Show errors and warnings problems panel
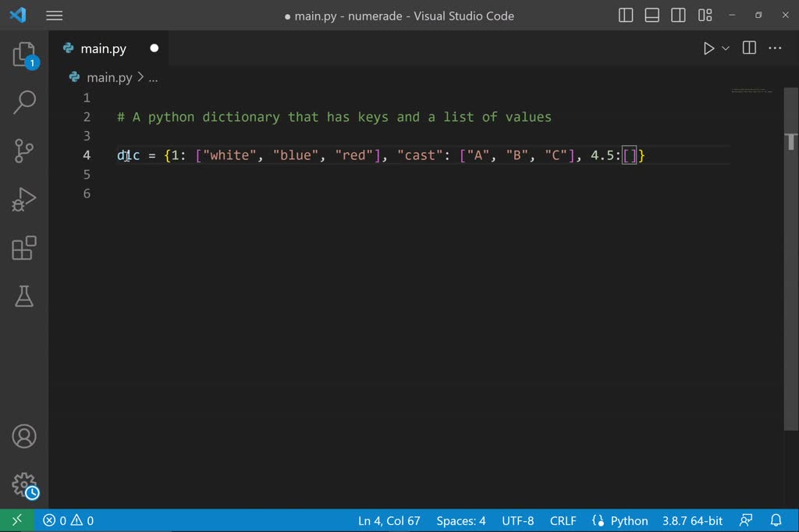Screen dimensions: 799x532 coord(69,520)
